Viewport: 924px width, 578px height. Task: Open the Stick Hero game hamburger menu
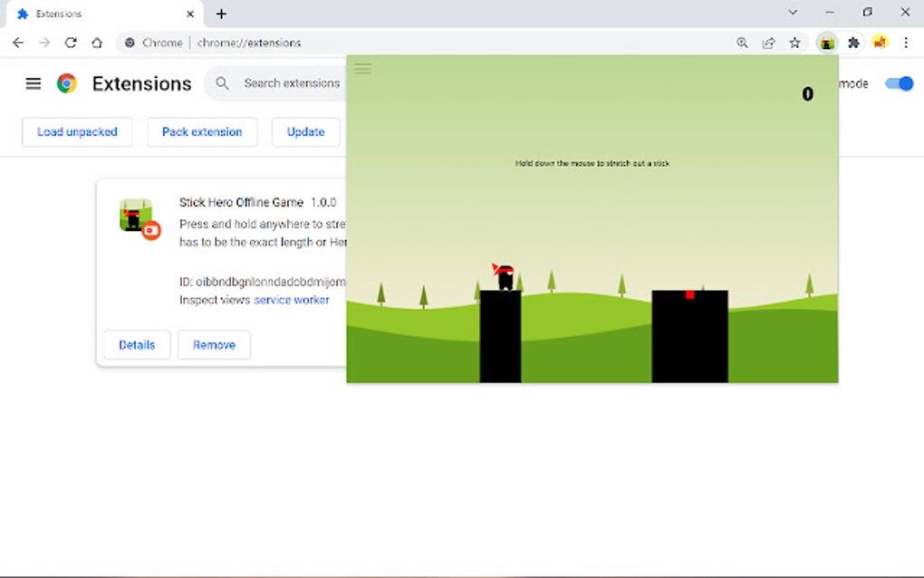(362, 69)
